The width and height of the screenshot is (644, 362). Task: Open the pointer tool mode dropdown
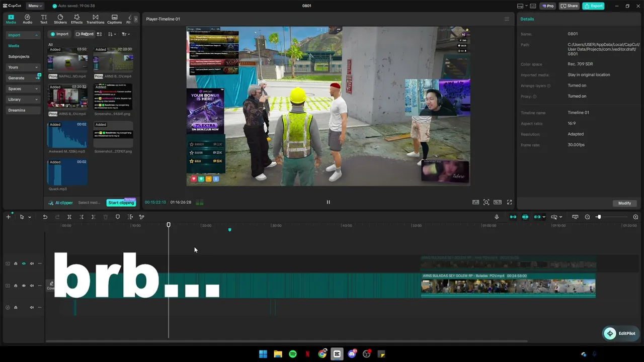30,217
